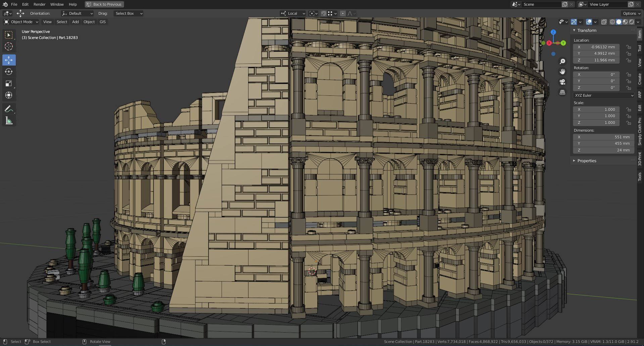
Task: Open the Edit menu
Action: click(x=25, y=4)
